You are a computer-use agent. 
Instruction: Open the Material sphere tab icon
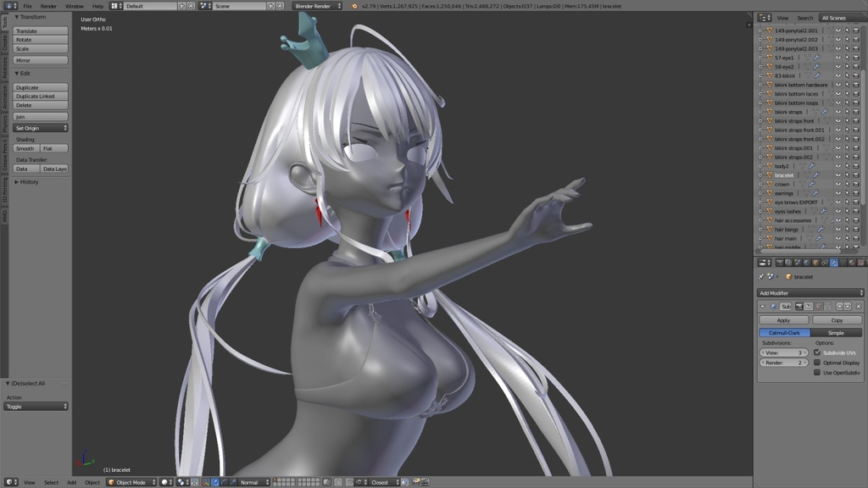pyautogui.click(x=852, y=263)
